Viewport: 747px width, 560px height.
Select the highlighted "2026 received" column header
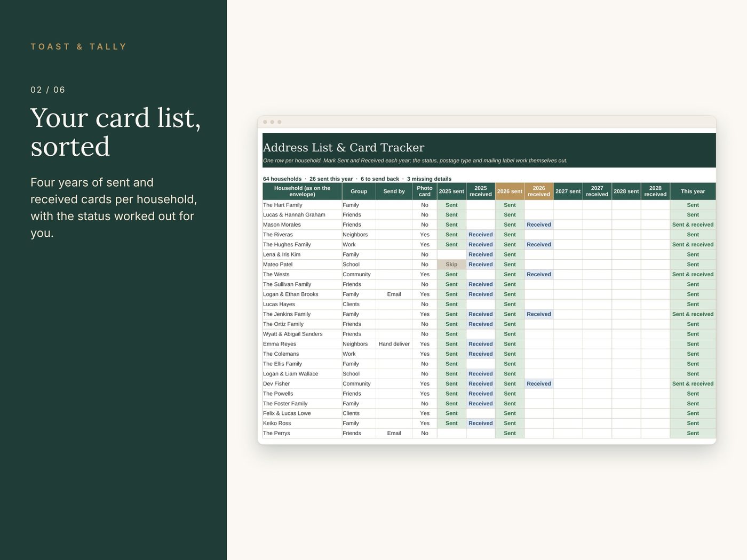point(539,191)
